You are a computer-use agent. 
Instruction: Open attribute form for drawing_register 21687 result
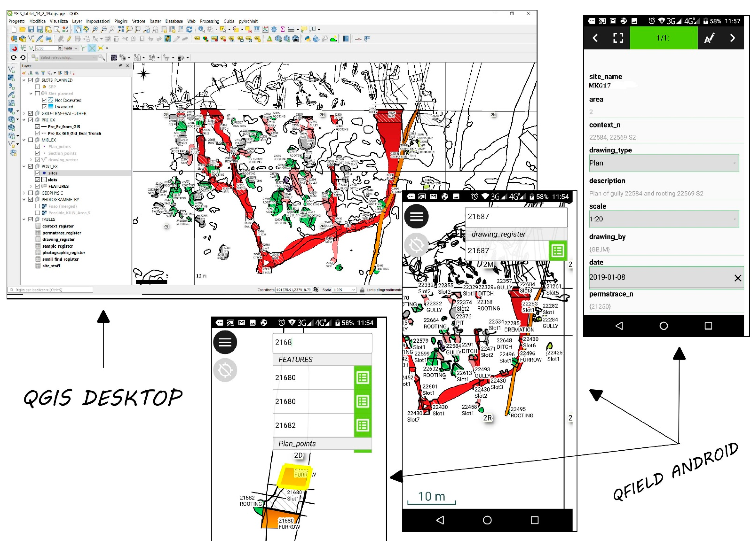[558, 251]
